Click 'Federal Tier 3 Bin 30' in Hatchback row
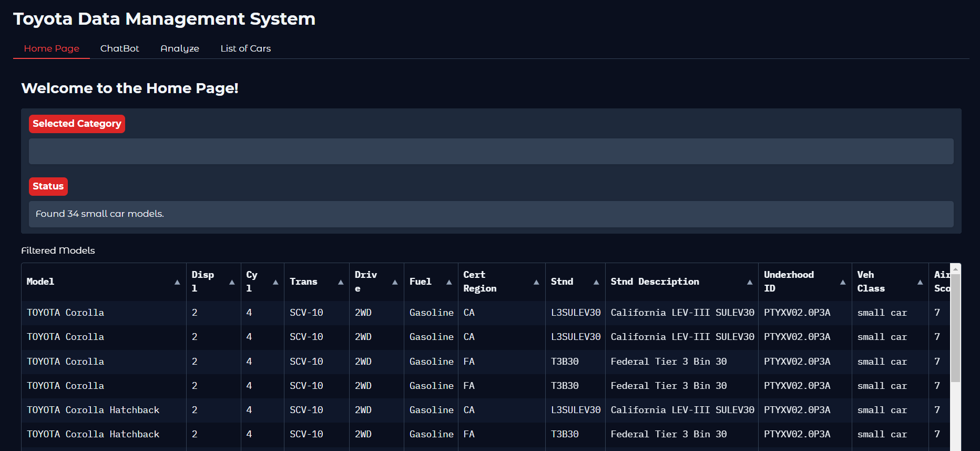This screenshot has width=980, height=451. pos(669,434)
